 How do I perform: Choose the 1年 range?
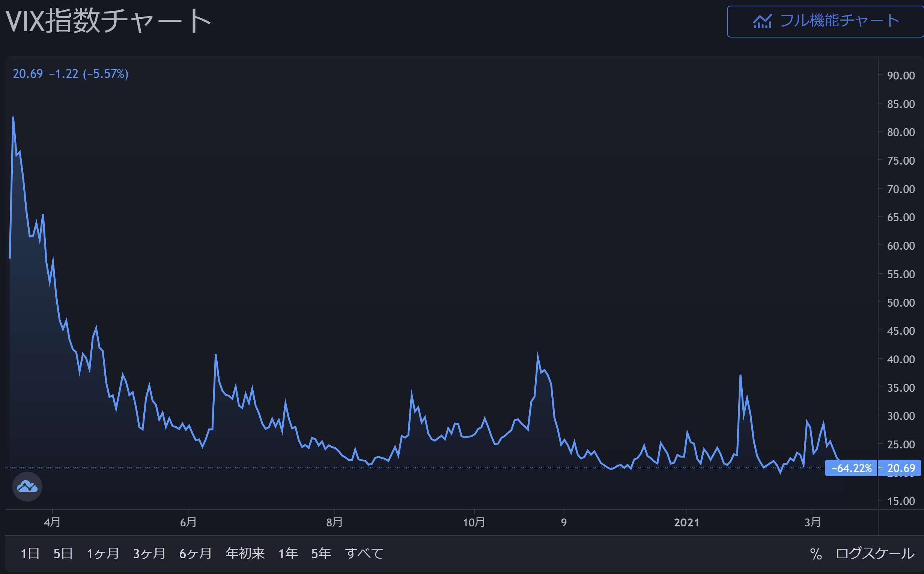[288, 553]
